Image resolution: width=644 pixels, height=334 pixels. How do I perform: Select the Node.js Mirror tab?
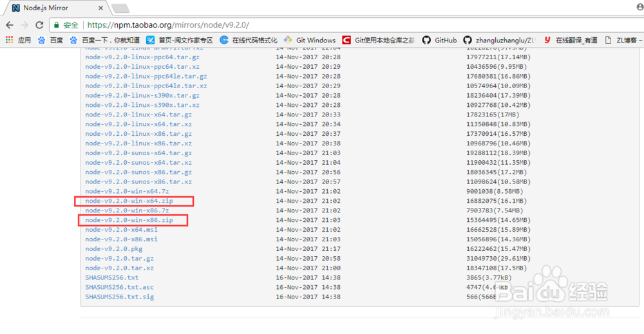pos(57,8)
